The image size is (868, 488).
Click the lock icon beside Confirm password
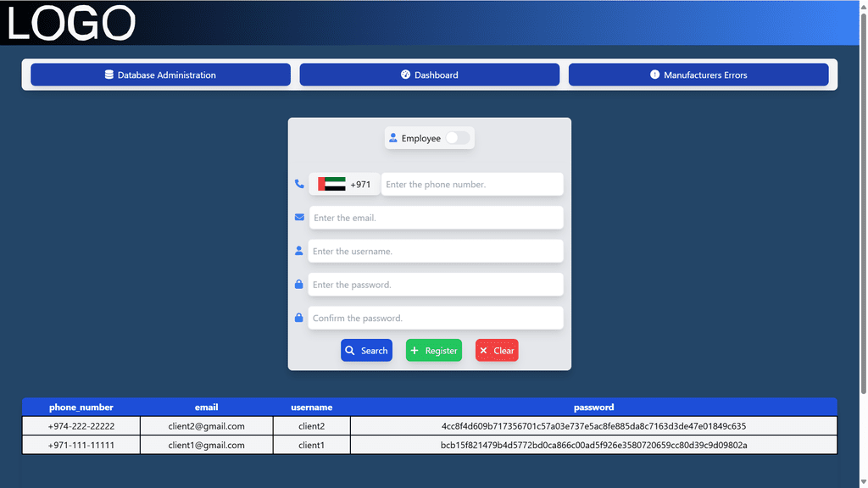coord(299,318)
